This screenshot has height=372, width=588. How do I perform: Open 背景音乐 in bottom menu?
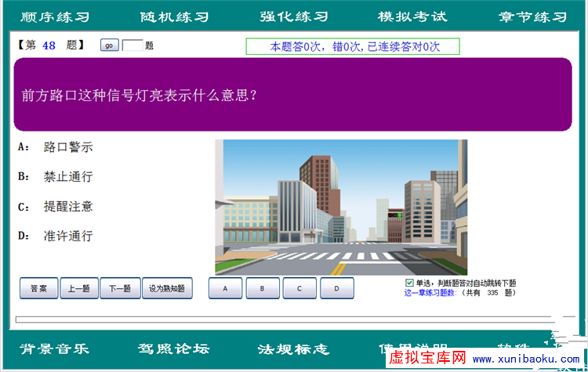(x=55, y=349)
